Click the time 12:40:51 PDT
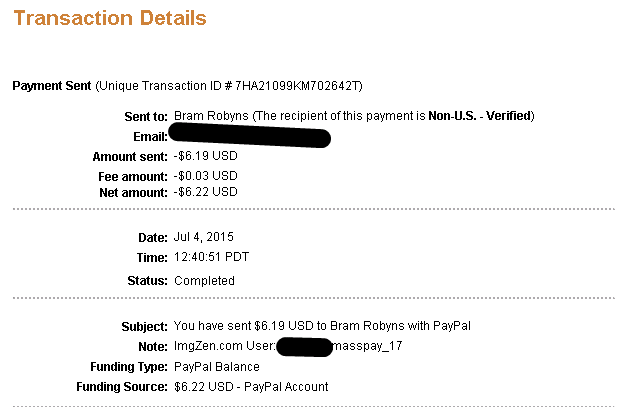Image resolution: width=631 pixels, height=407 pixels. 212,257
